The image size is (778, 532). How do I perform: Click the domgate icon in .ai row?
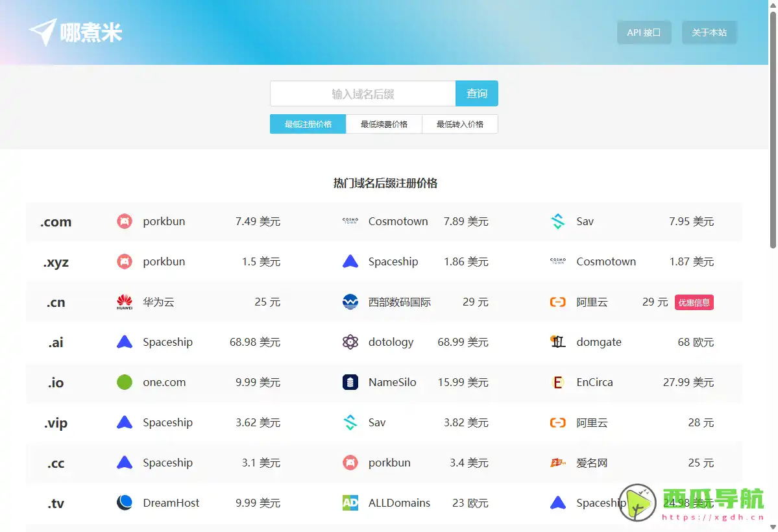coord(558,342)
